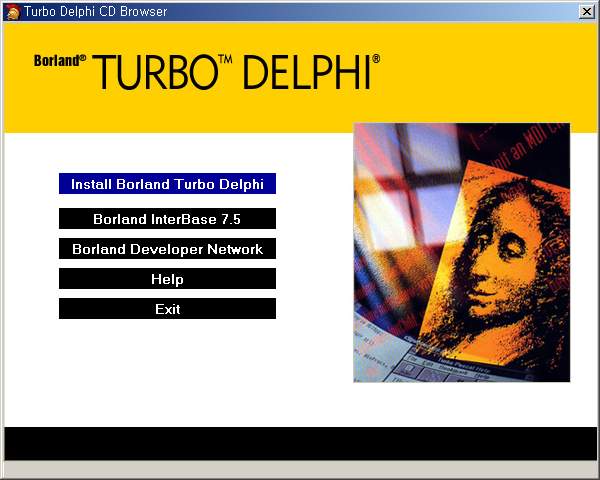Viewport: 600px width, 480px height.
Task: Click the yellow banner background area
Action: tap(480, 80)
